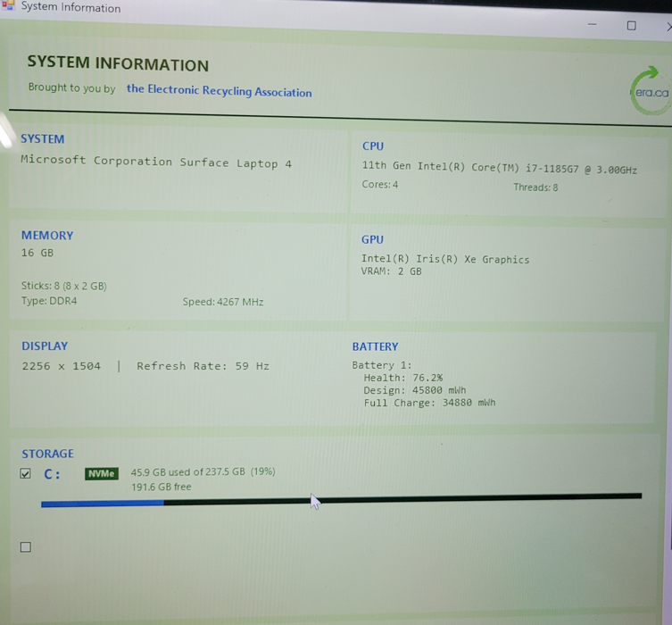Click the CPU section heading
This screenshot has width=672, height=625.
[373, 146]
